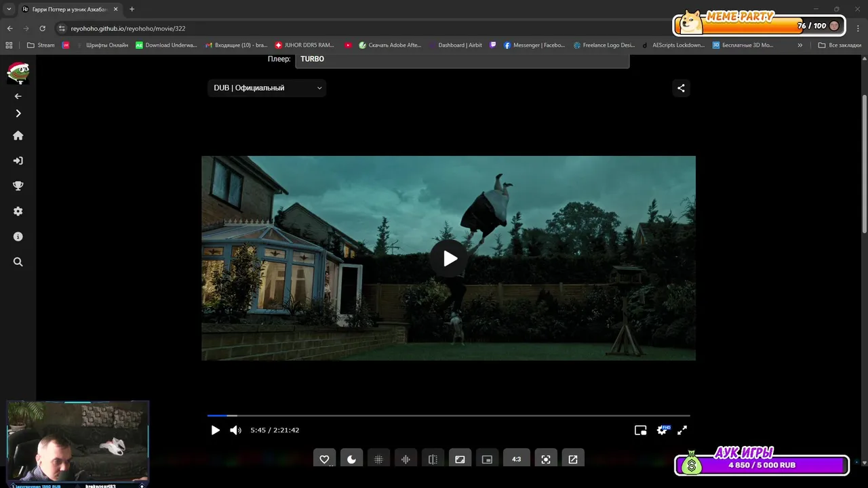Click the АУК ИГРЫ 4 850 / 5 000 RUB bar
This screenshot has width=868, height=488.
click(762, 465)
